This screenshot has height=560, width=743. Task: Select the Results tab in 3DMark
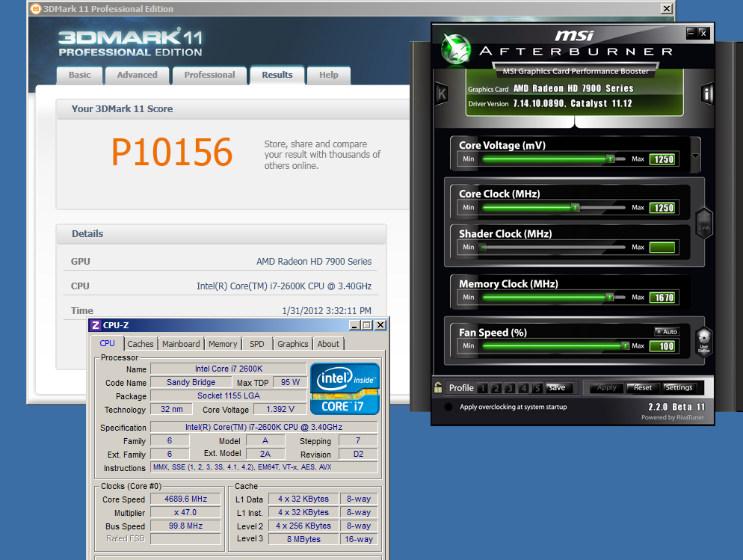[x=277, y=75]
